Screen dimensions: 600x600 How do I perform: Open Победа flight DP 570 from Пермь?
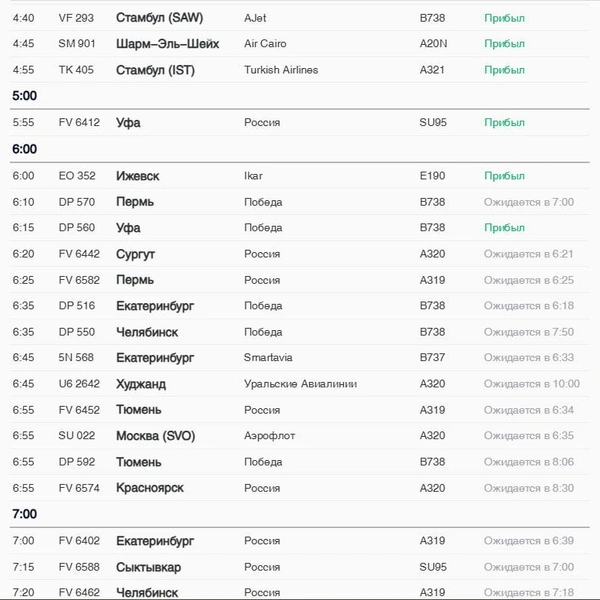tap(300, 202)
